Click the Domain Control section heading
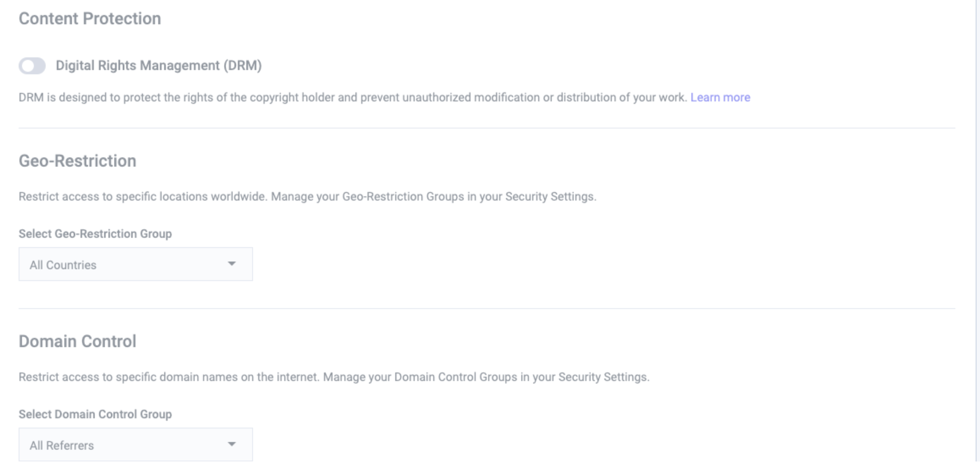Viewport: 980px width, 466px height. [78, 341]
